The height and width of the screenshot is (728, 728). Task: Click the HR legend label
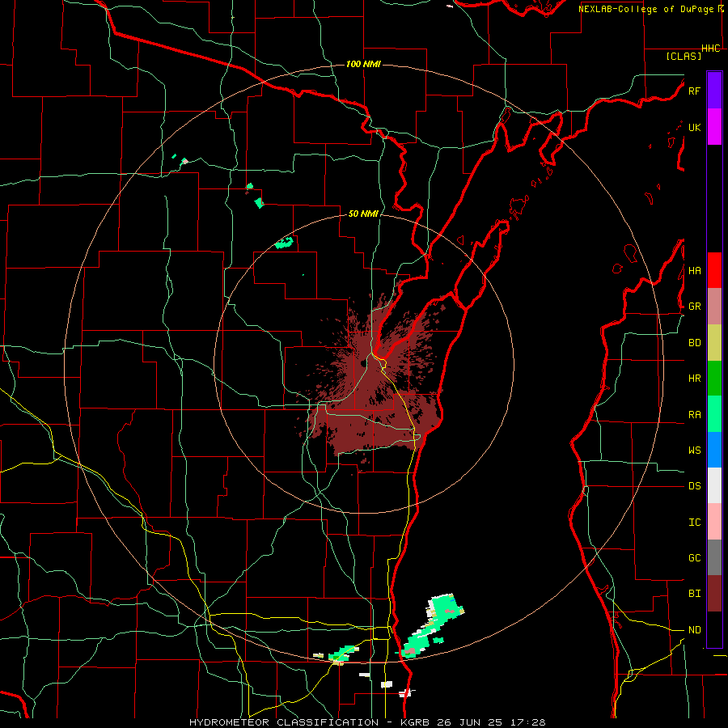[x=694, y=379]
